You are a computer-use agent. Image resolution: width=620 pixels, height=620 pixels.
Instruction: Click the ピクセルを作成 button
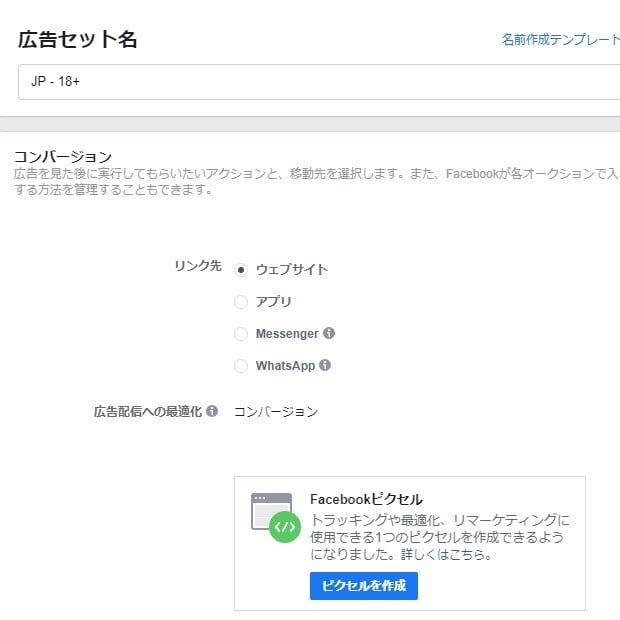coord(364,586)
